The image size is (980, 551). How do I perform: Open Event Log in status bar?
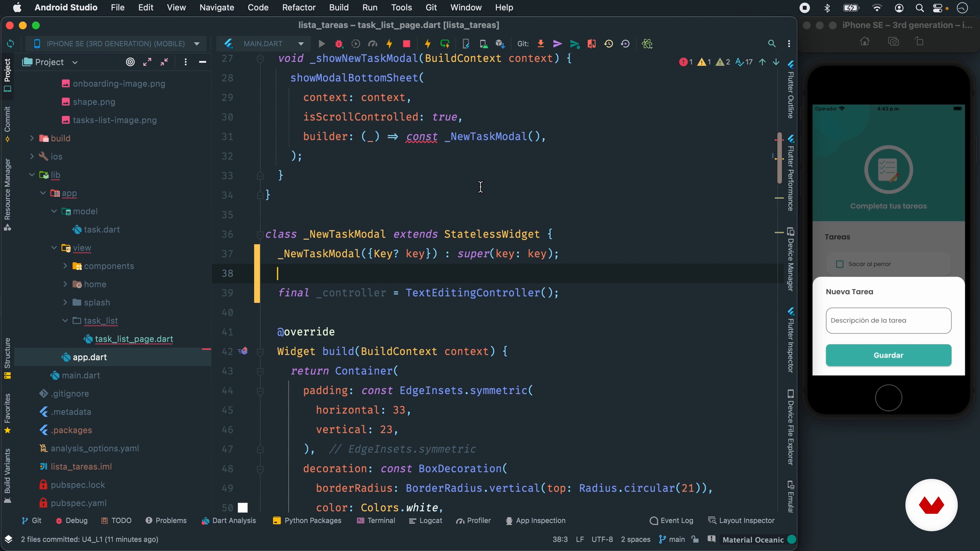coord(671,521)
